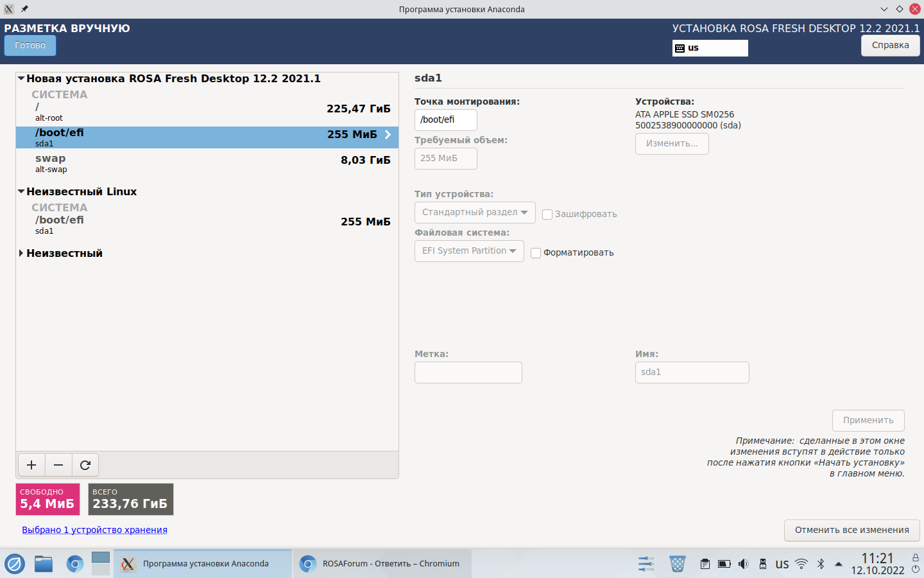Screen dimensions: 924x578
Task: Open the window menu icon in the title bar
Action: (x=8, y=9)
